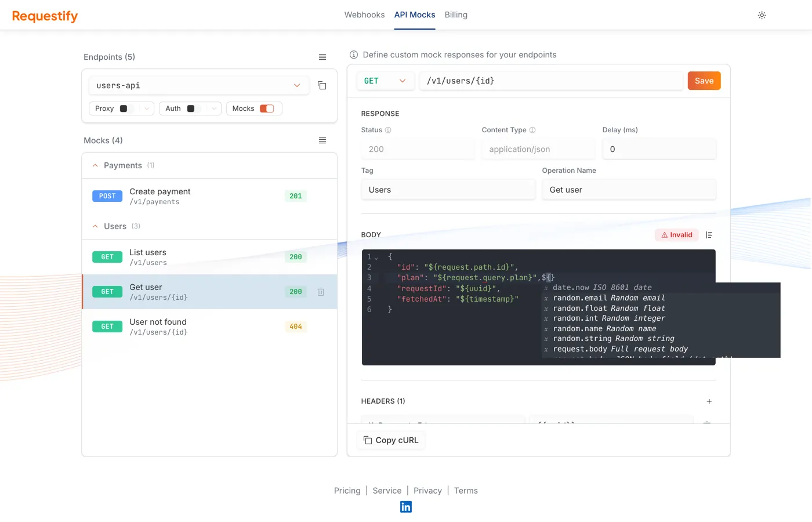Open the GET method dropdown
The image size is (812, 522).
(385, 81)
